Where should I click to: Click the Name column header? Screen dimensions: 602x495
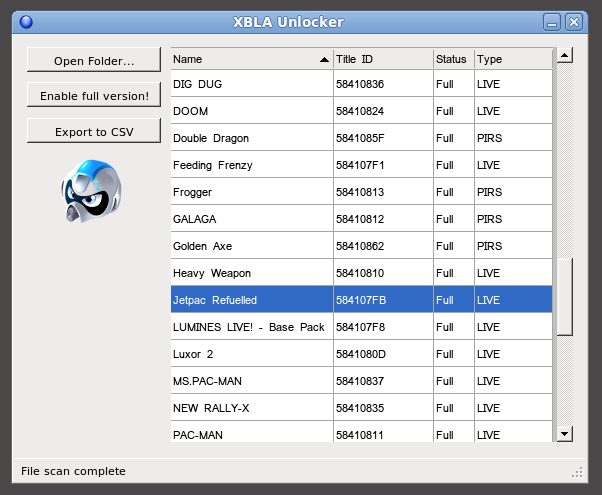point(252,59)
